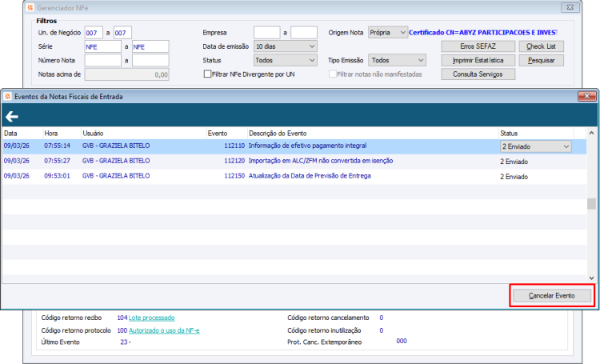Enable Filtrar NFe Divergente por UN
This screenshot has width=600, height=364.
pos(208,74)
